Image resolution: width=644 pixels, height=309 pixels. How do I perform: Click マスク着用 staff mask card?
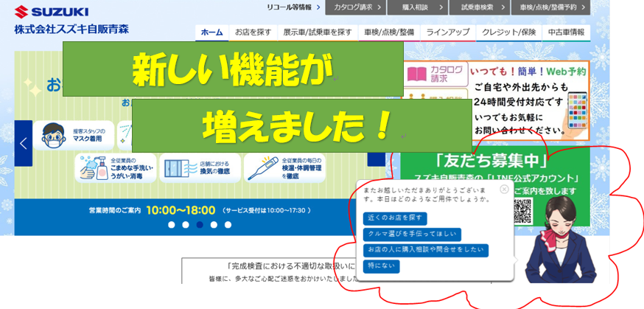[x=74, y=135]
